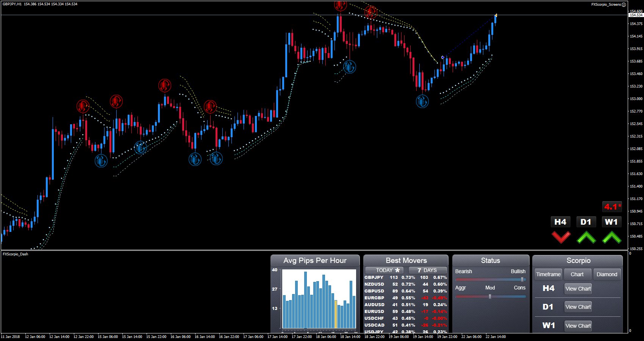Click the green D1 up-arrow trend icon
The width and height of the screenshot is (644, 341).
[586, 237]
